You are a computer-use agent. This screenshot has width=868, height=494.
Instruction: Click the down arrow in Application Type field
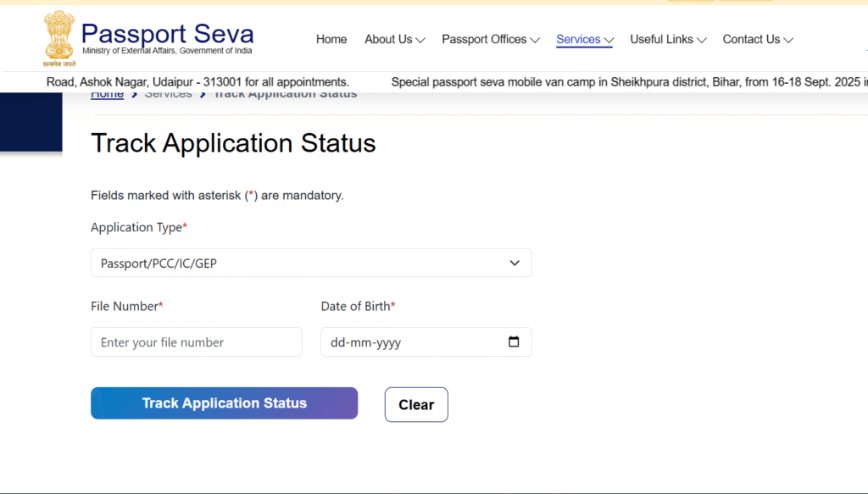coord(515,264)
